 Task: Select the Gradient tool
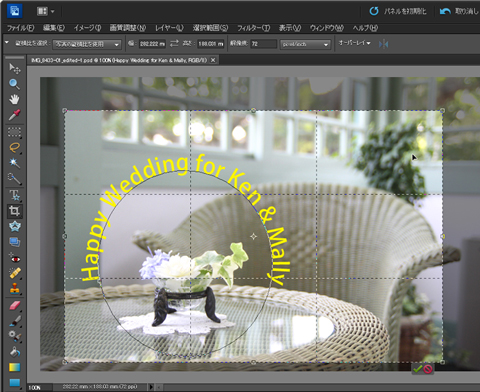[x=14, y=367]
